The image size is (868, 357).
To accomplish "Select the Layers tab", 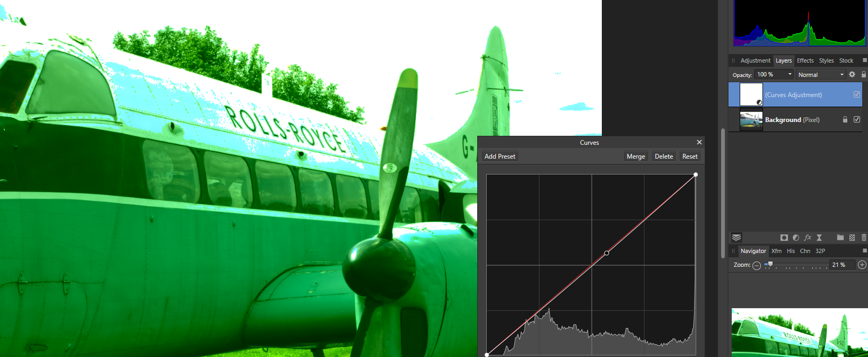I will [784, 60].
